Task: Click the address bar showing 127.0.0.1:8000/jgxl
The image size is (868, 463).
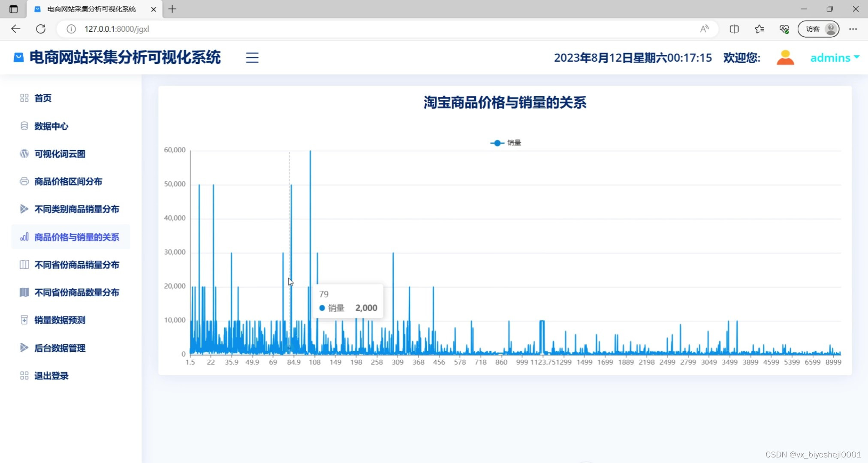Action: tap(117, 29)
